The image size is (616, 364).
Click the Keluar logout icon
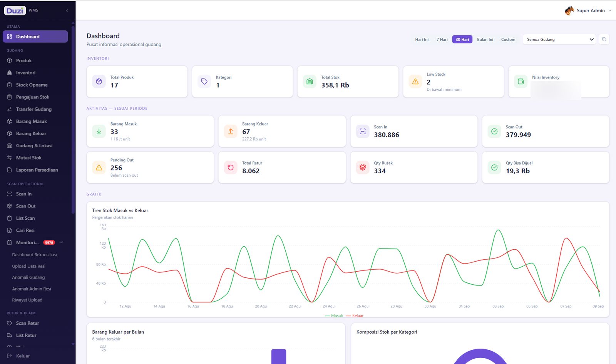click(x=10, y=356)
